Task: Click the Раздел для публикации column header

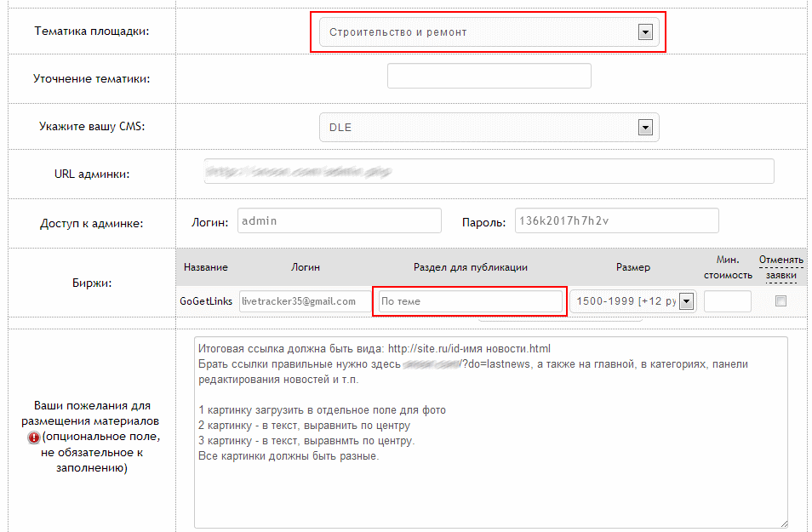Action: click(x=471, y=267)
